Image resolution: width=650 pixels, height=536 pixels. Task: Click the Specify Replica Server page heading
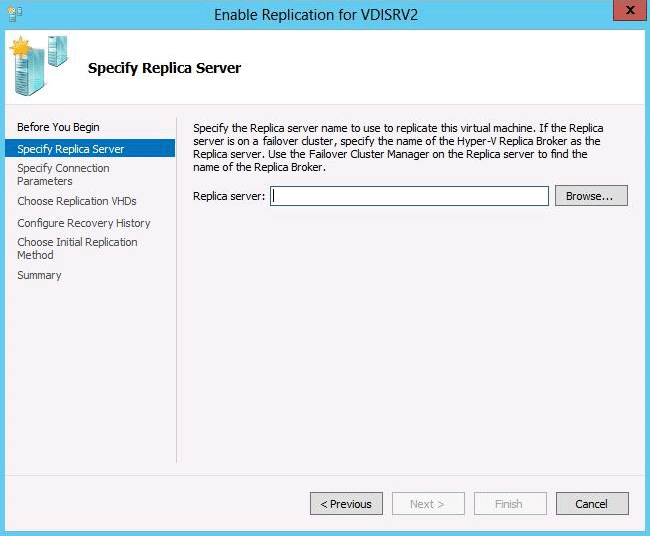coord(164,69)
